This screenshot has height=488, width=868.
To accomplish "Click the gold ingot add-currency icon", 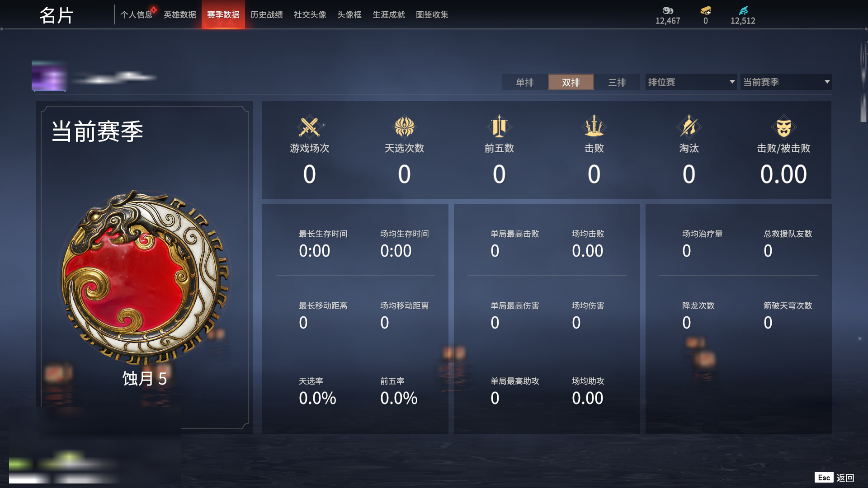I will [706, 10].
